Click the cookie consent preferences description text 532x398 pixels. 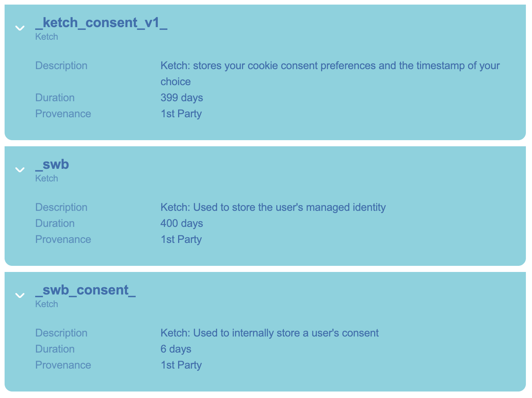click(x=330, y=74)
